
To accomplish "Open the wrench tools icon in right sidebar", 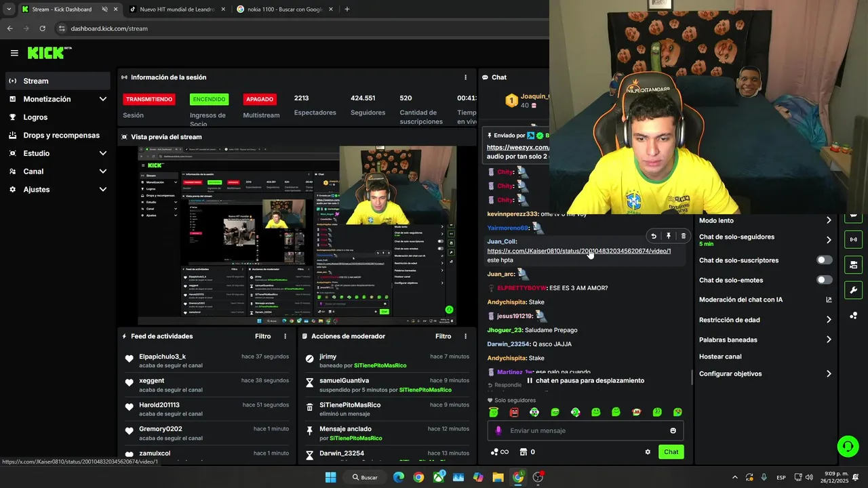I will 853,290.
